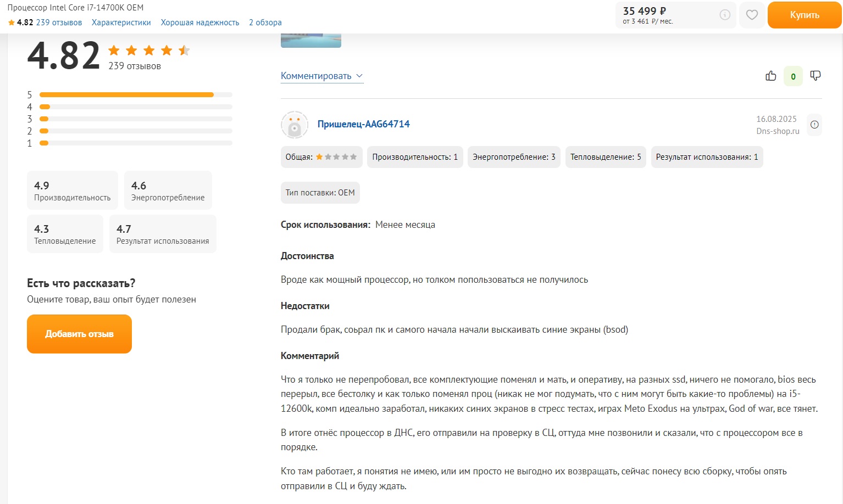Add product to wishlist with heart icon
843x504 pixels.
pyautogui.click(x=752, y=15)
